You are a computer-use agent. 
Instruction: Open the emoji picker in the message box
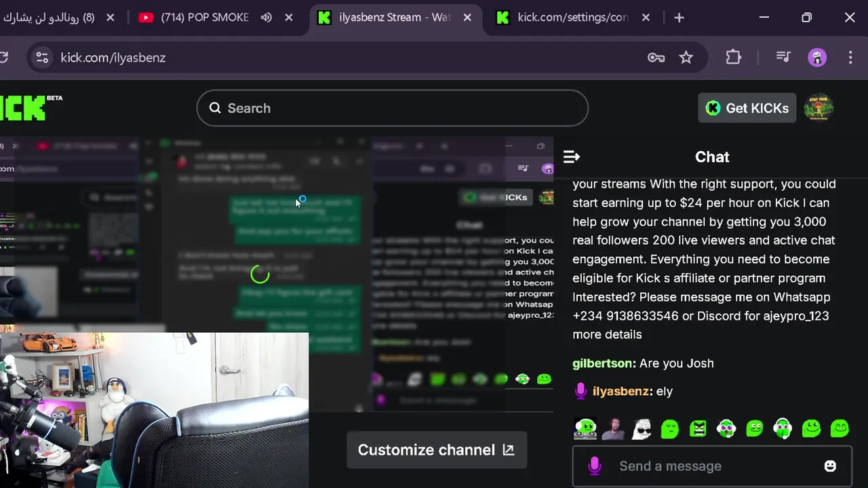click(830, 466)
